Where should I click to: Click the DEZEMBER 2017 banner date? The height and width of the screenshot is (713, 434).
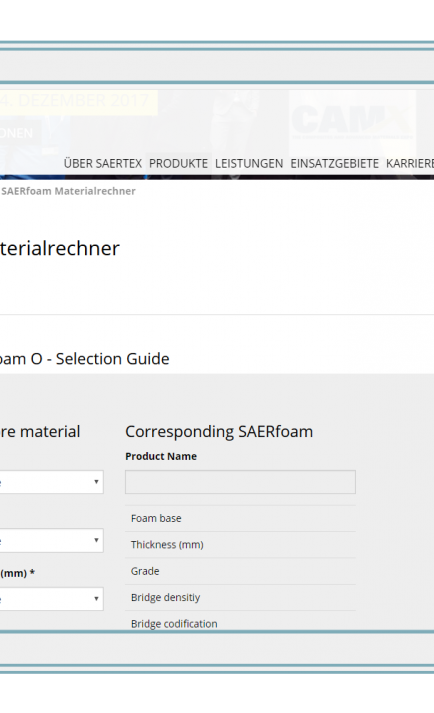coord(78,101)
